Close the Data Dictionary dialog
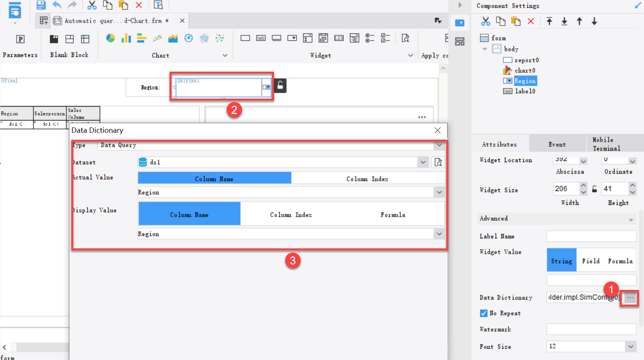The width and height of the screenshot is (644, 360). pyautogui.click(x=437, y=130)
